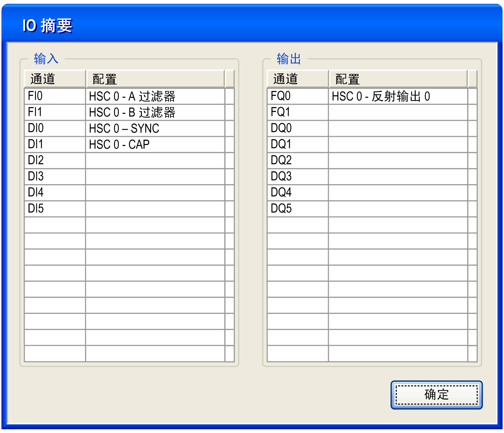Select the FI1 input channel cell
Viewport: 504px width, 433px height.
pyautogui.click(x=55, y=112)
